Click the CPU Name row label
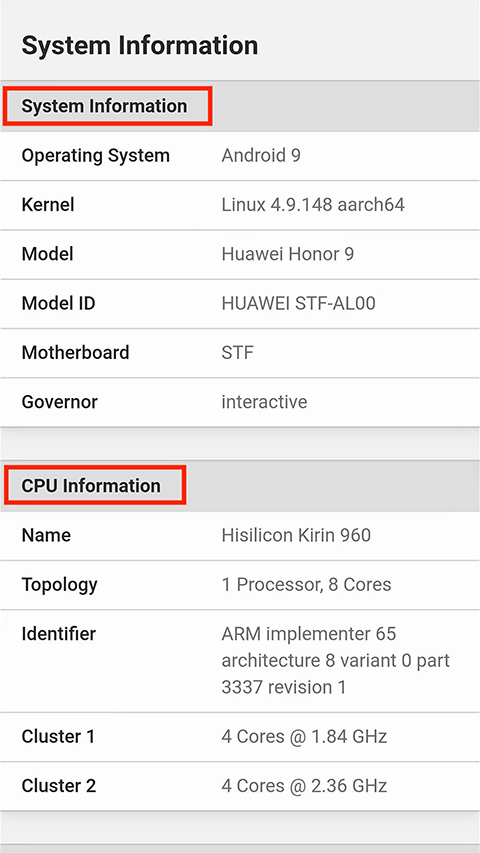This screenshot has height=853, width=480. tap(46, 535)
